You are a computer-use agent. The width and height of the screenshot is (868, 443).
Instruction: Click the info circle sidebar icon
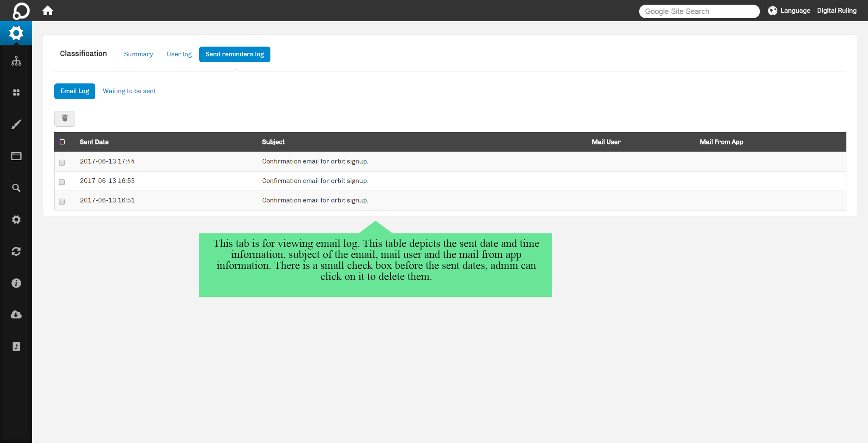[16, 283]
